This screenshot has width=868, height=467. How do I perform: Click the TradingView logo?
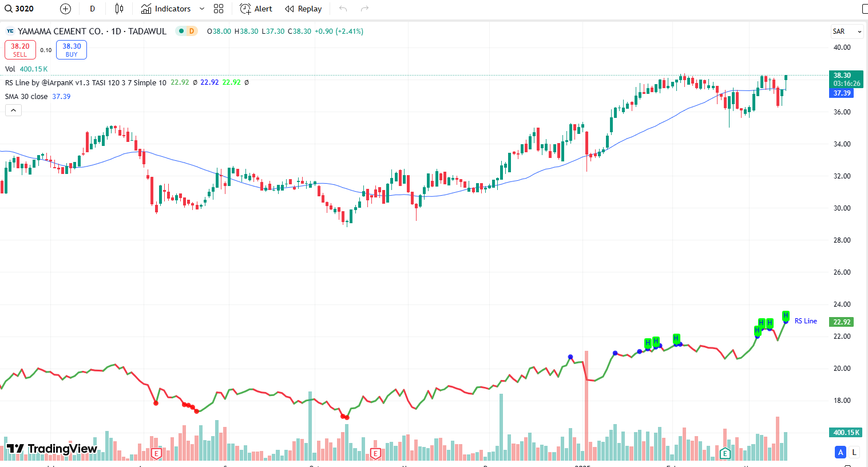point(52,449)
